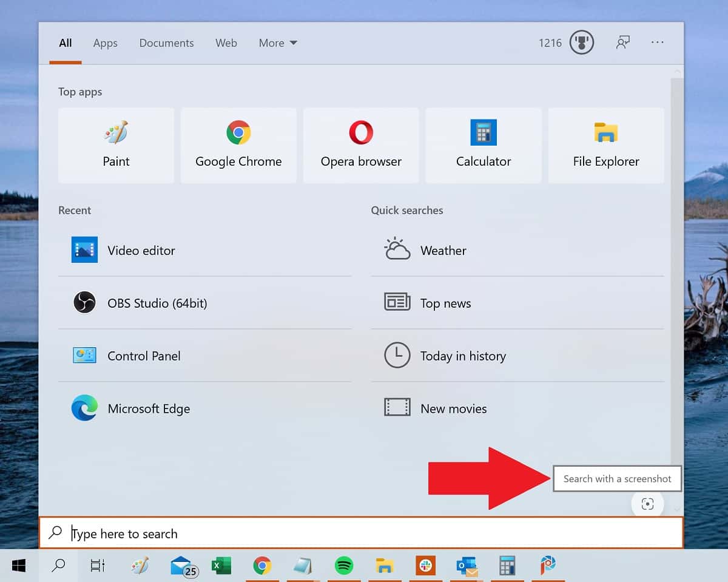Switch to the Web tab
The image size is (728, 582).
click(x=226, y=43)
